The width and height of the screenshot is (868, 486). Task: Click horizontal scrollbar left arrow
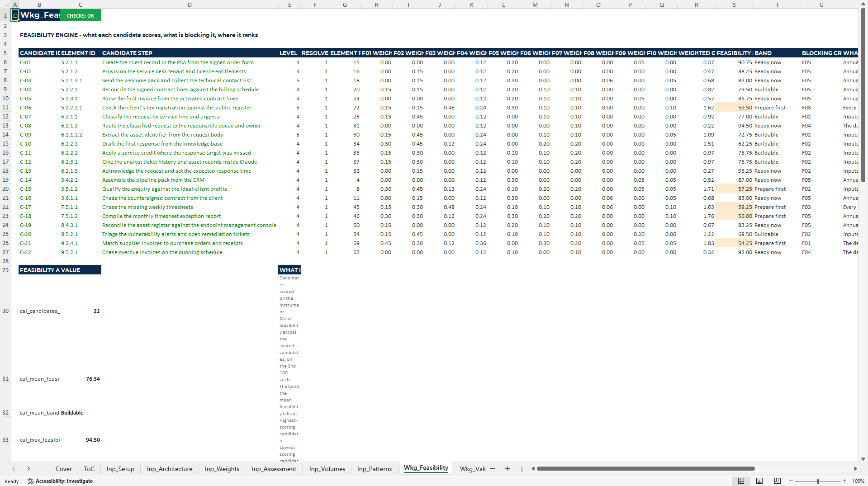533,469
